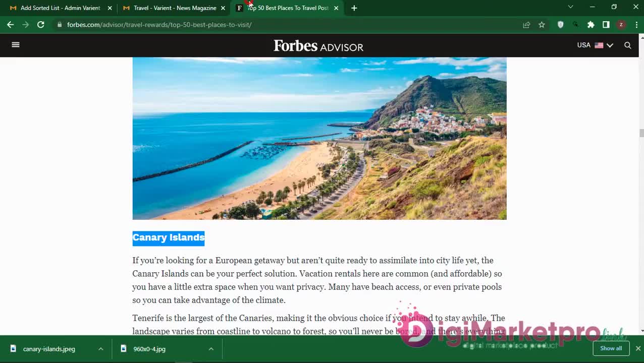Open the Forbes hamburger menu
This screenshot has height=363, width=644.
coord(16,45)
